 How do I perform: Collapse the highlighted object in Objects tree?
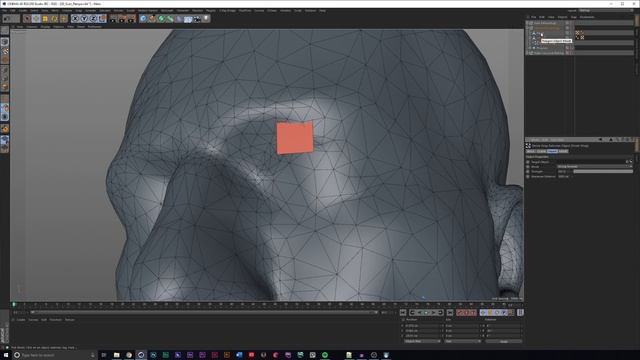[528, 28]
